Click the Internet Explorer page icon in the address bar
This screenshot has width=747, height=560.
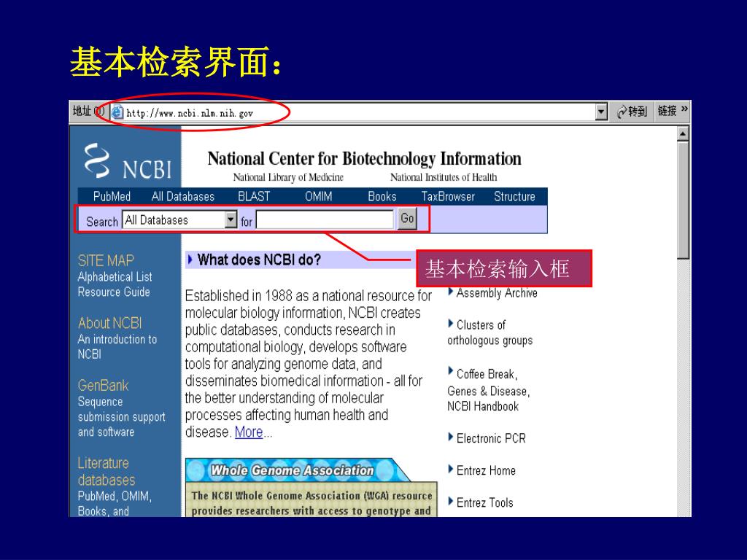[117, 112]
